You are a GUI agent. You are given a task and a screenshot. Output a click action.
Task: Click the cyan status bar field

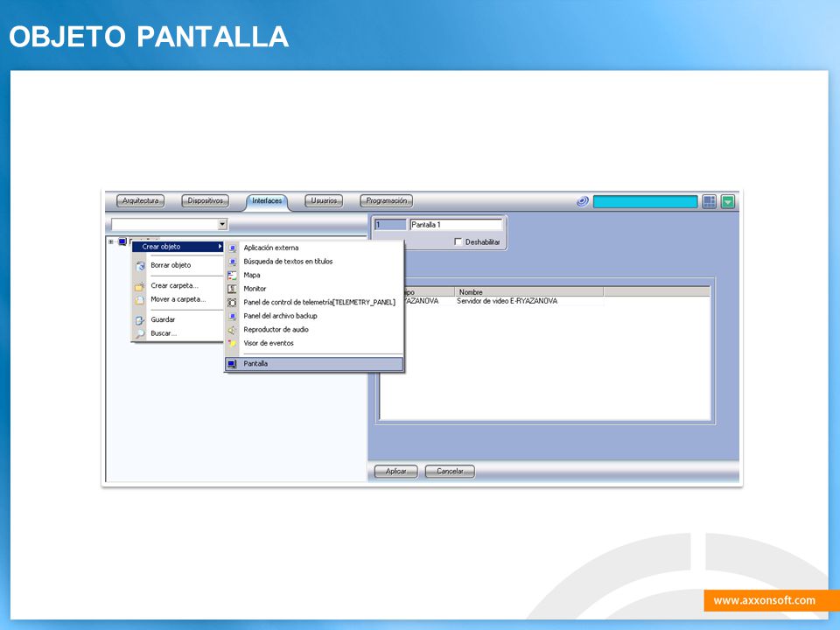645,201
